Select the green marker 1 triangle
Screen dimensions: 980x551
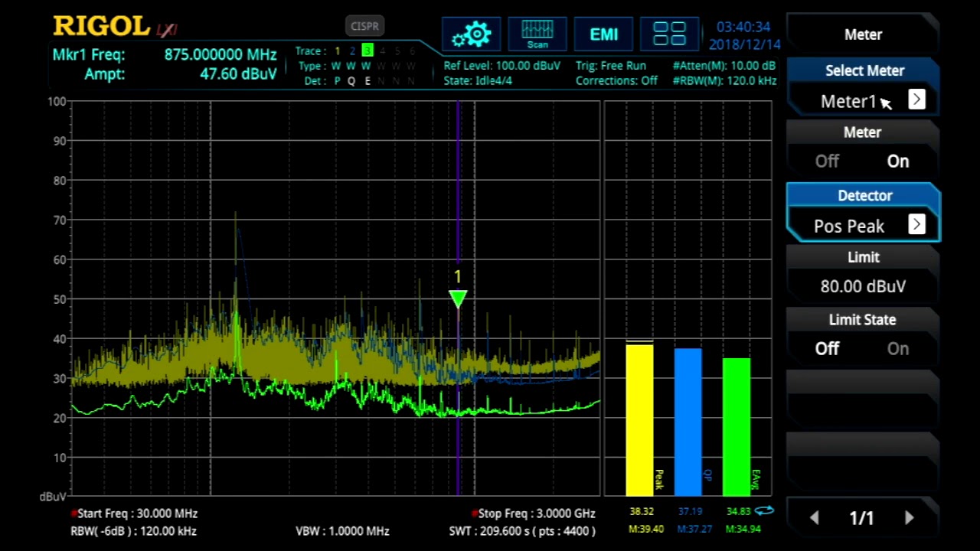pyautogui.click(x=458, y=298)
